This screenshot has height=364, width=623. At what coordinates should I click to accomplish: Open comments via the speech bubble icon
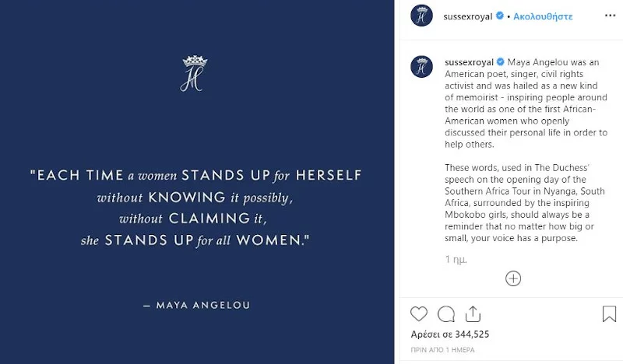coord(446,314)
